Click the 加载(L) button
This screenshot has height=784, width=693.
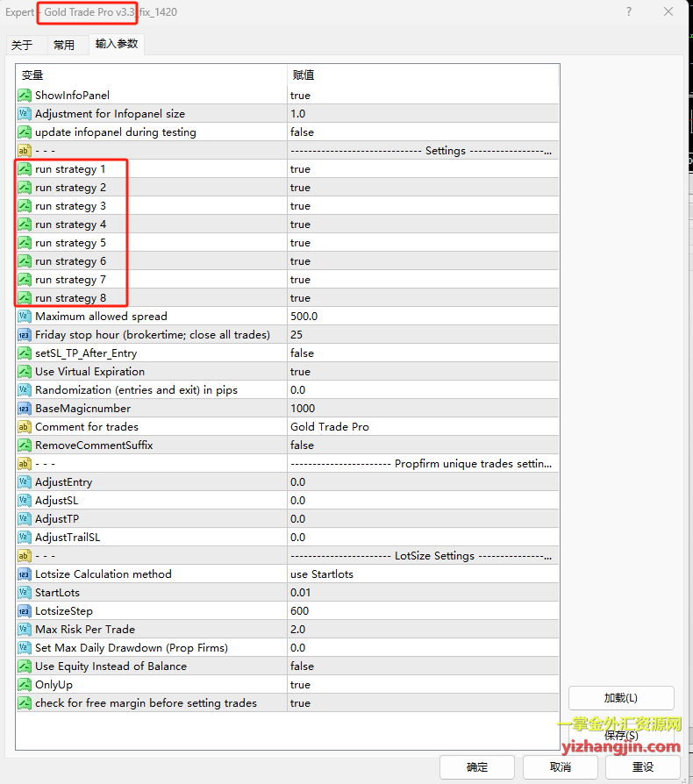[x=621, y=698]
